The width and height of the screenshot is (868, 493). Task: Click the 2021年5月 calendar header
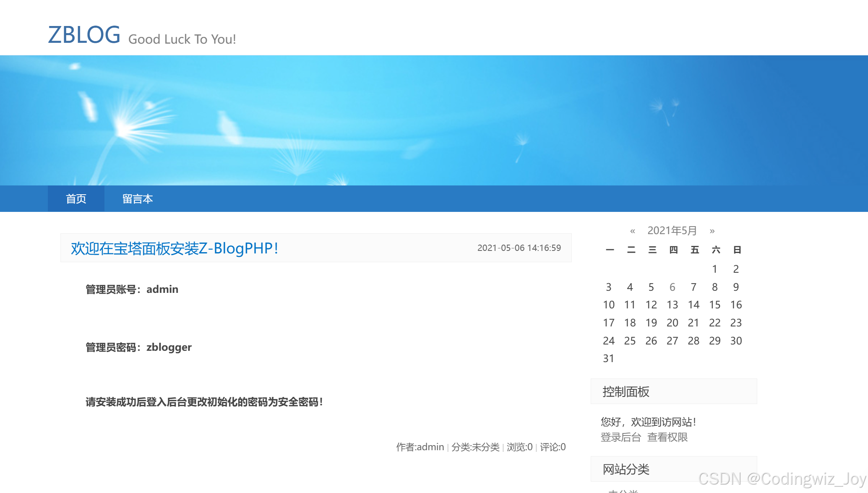coord(672,230)
